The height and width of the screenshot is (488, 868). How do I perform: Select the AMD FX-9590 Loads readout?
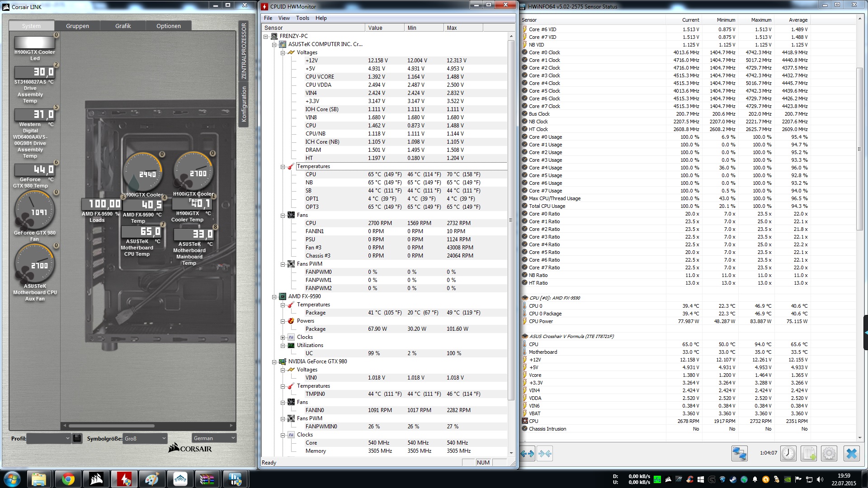pos(101,204)
